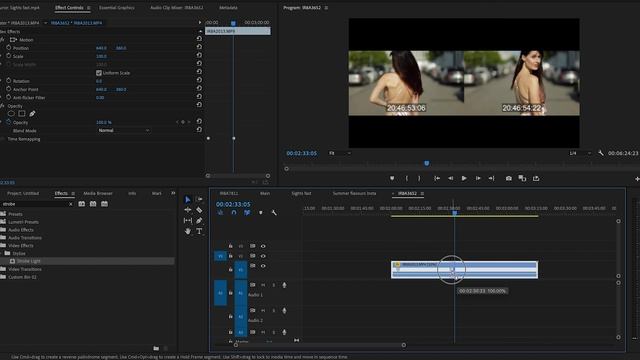Select the Ripple Edit tool

pyautogui.click(x=188, y=210)
